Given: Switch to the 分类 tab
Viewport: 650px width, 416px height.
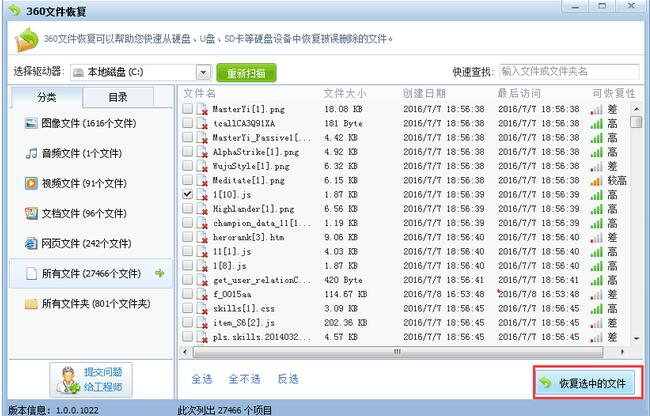Looking at the screenshot, I should coord(46,97).
